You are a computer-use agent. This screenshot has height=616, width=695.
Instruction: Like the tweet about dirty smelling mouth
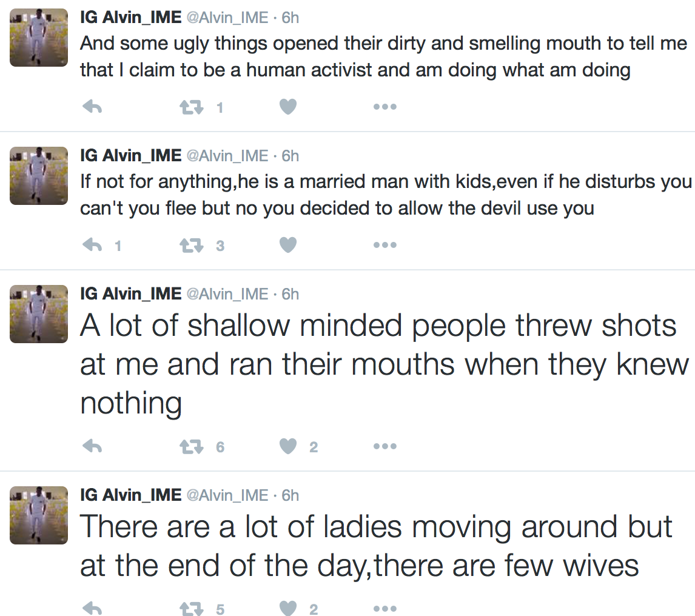point(288,107)
